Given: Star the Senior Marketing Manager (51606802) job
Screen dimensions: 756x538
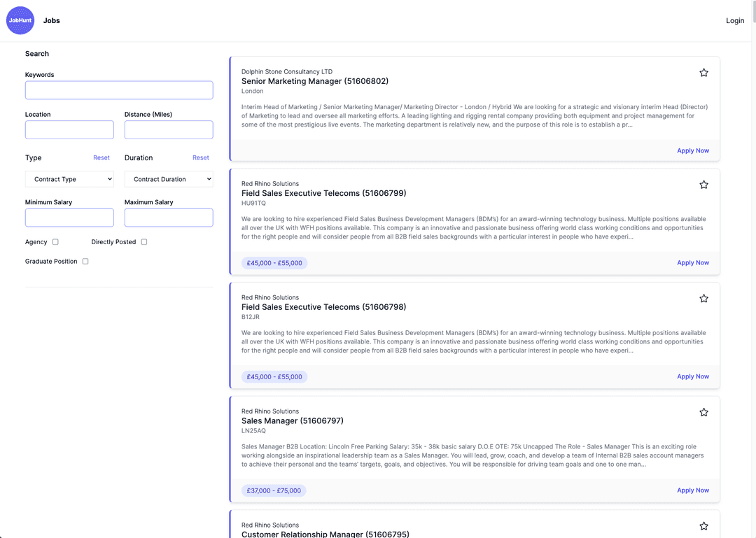Looking at the screenshot, I should point(703,73).
